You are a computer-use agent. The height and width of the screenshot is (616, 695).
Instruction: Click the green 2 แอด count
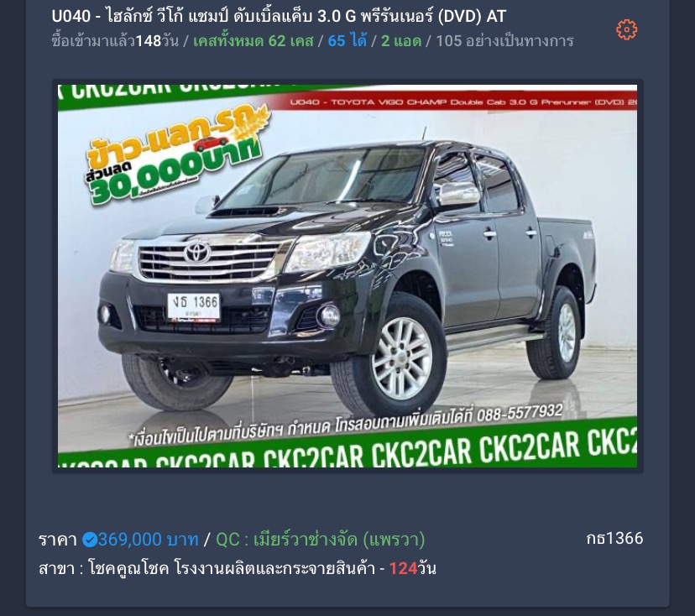pos(401,41)
